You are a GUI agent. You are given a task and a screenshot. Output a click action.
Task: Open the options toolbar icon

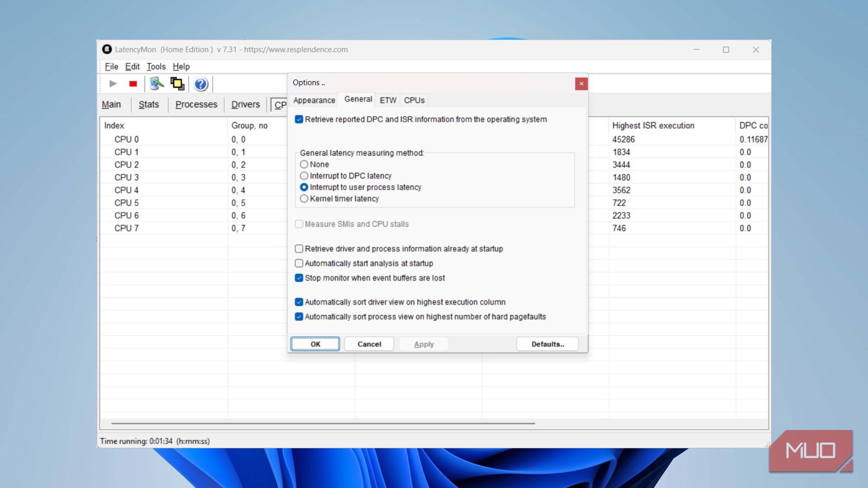coord(156,84)
